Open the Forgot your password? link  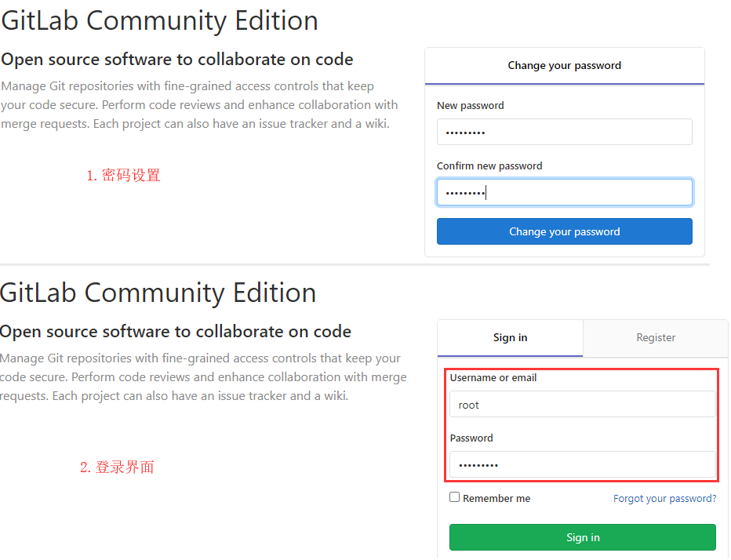point(664,499)
